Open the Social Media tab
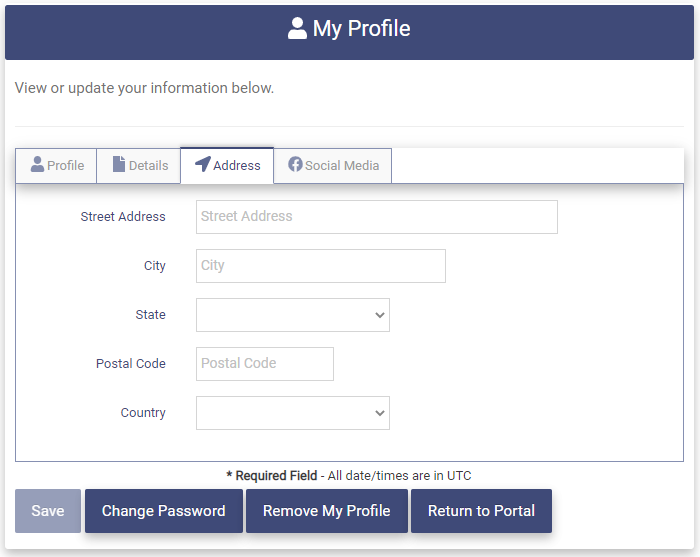 point(334,166)
